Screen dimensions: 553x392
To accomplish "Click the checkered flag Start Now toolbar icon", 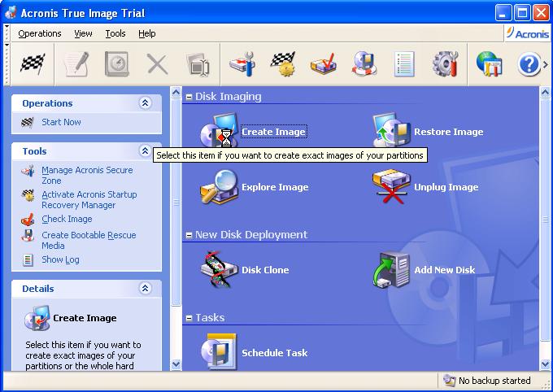I will tap(33, 63).
